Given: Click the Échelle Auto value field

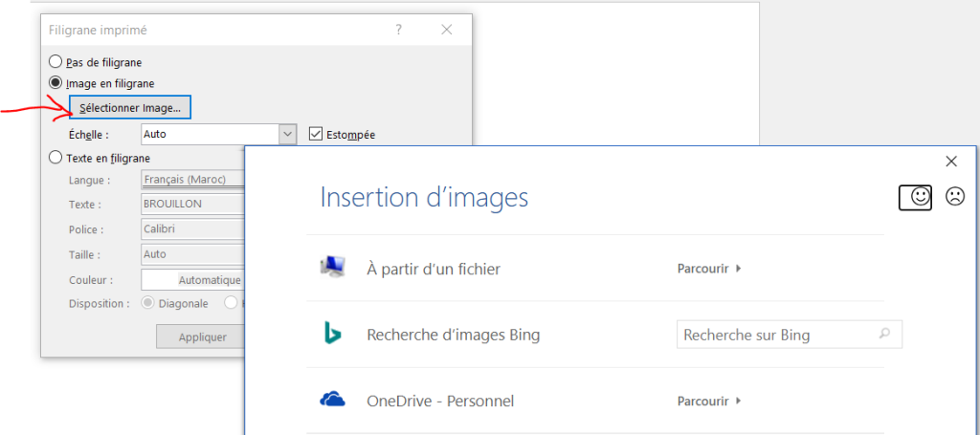Looking at the screenshot, I should pos(210,134).
